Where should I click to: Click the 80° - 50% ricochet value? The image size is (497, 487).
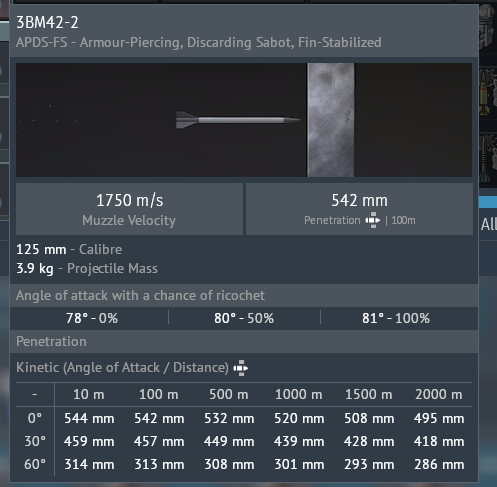tap(244, 318)
